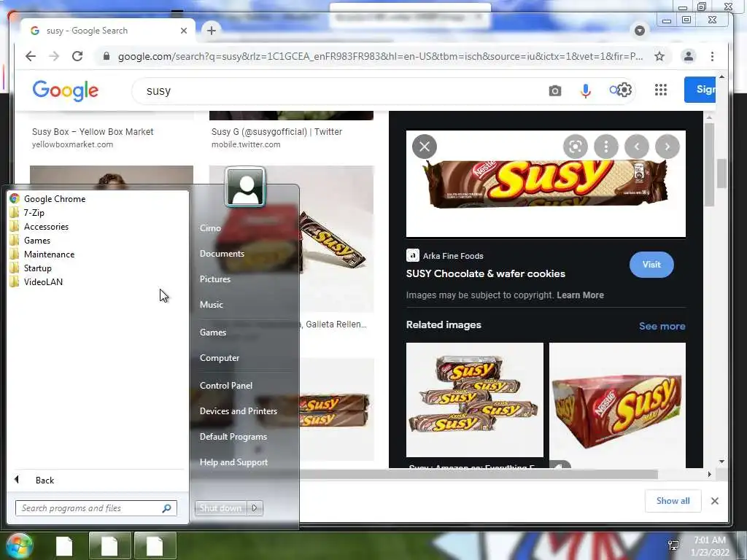Viewport: 747px width, 560px height.
Task: Open the Shut down options arrow
Action: coord(255,508)
